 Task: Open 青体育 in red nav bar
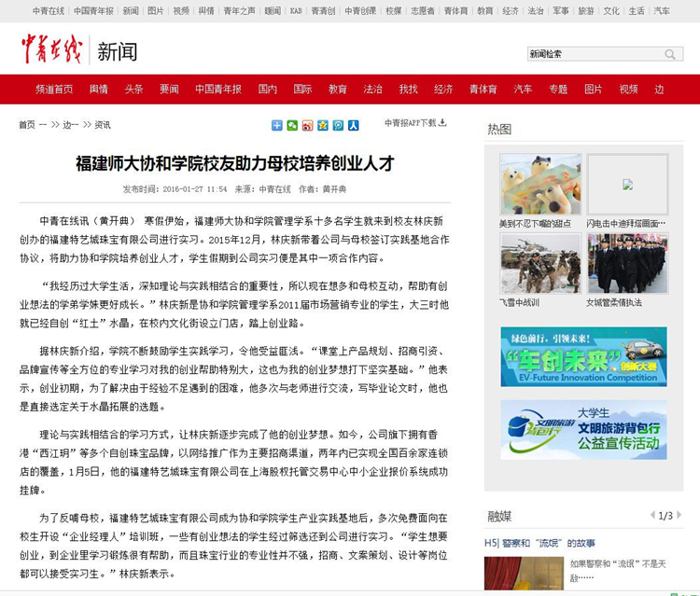483,90
